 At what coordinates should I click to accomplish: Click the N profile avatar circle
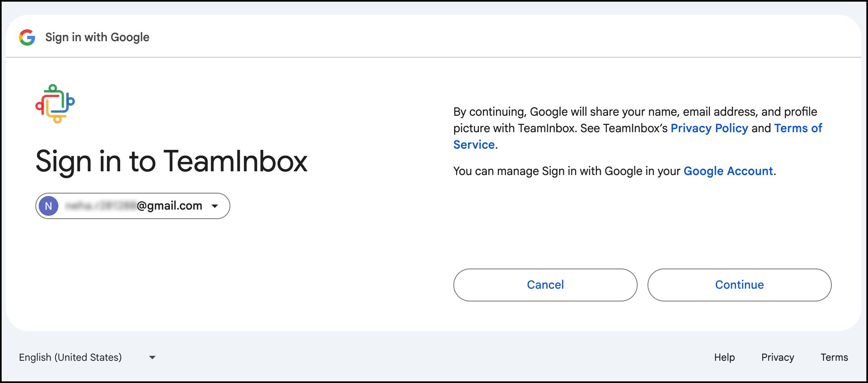(x=49, y=206)
